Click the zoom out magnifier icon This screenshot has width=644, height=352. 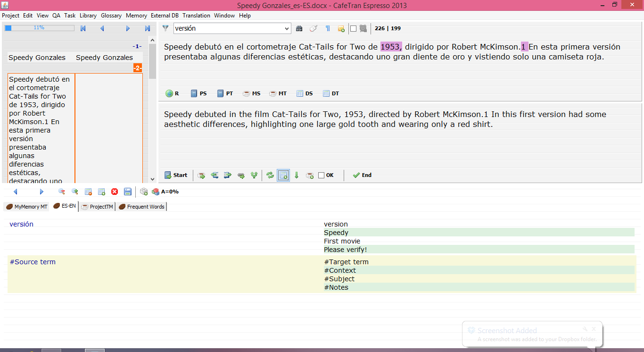click(x=61, y=192)
